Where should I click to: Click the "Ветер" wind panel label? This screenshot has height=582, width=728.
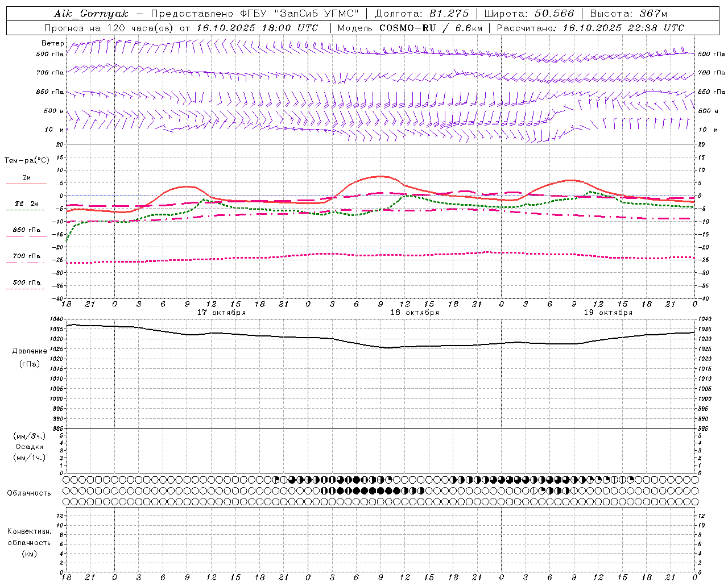(52, 43)
